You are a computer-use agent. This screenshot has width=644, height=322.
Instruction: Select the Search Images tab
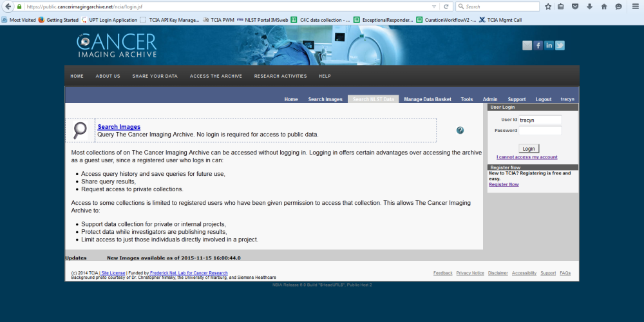(325, 99)
